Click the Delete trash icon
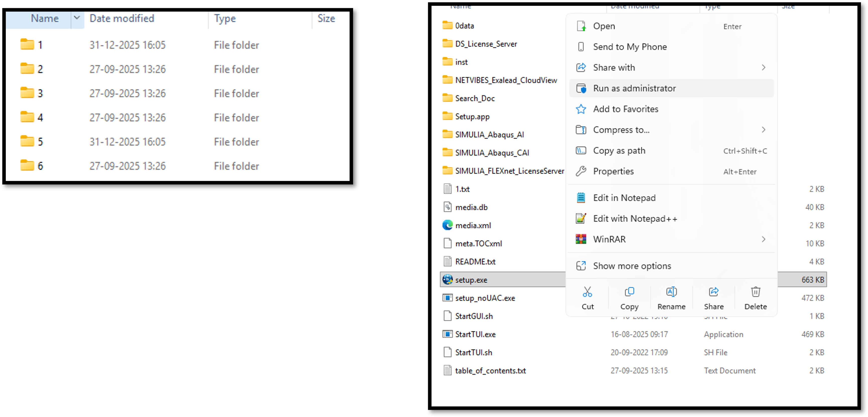The width and height of the screenshot is (868, 417). 755,292
